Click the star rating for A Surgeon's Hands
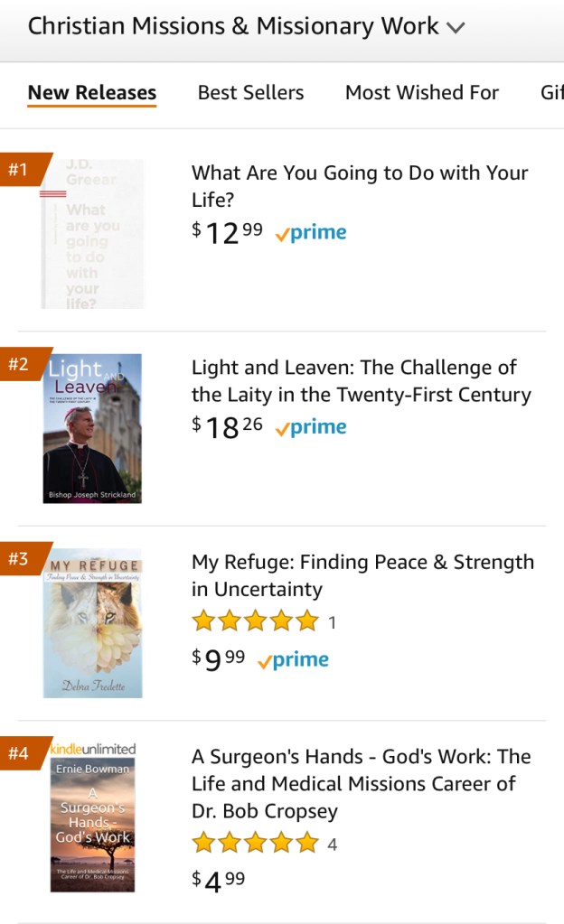The width and height of the screenshot is (564, 924). (x=256, y=844)
